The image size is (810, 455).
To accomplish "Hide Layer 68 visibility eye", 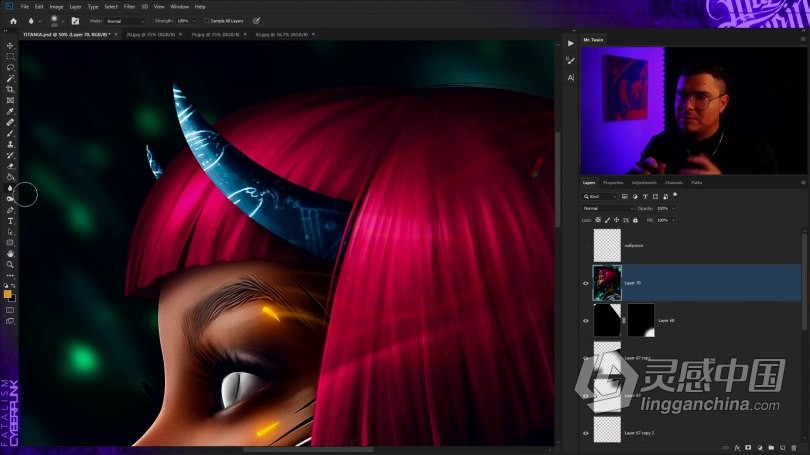I will coord(586,321).
